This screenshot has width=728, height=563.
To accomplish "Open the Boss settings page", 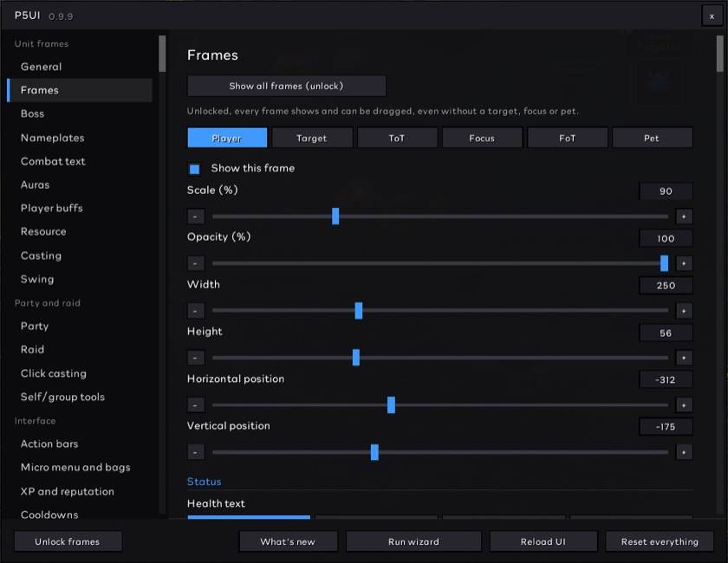I will [80, 113].
